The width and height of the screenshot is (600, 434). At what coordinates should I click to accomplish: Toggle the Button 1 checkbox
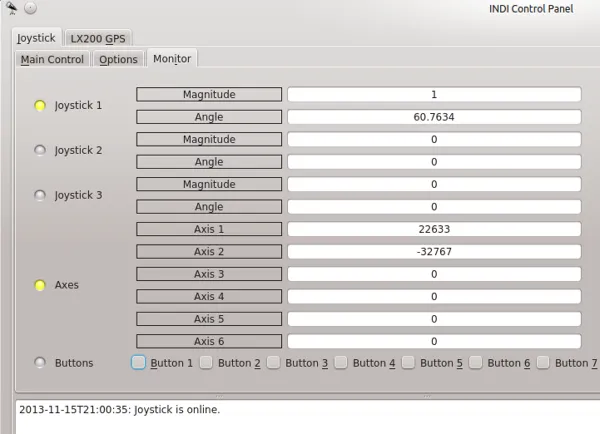click(138, 362)
